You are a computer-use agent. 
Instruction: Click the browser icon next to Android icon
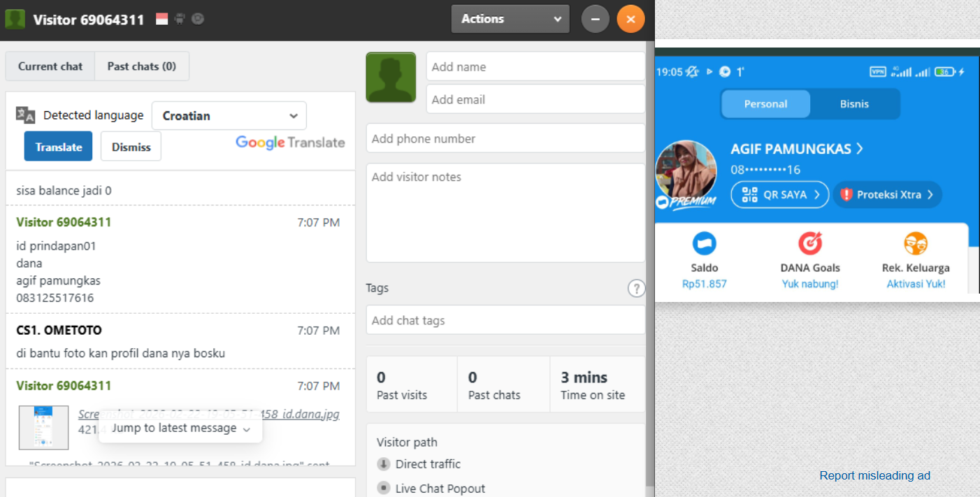click(198, 19)
